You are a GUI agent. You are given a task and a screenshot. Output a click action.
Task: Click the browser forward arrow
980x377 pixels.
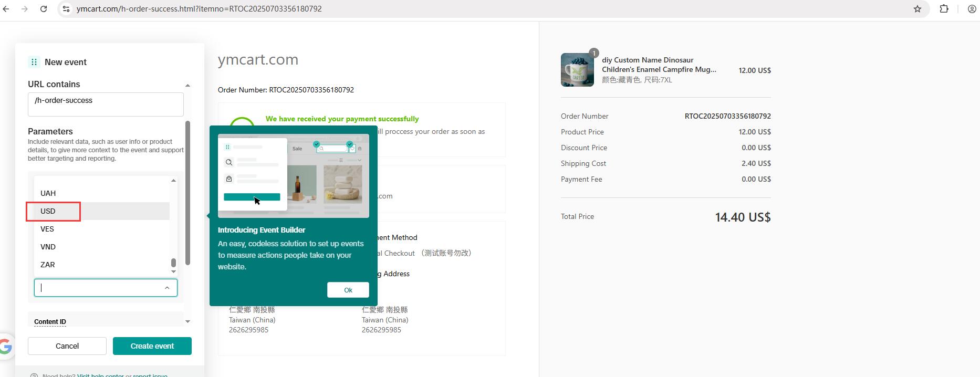[x=25, y=9]
